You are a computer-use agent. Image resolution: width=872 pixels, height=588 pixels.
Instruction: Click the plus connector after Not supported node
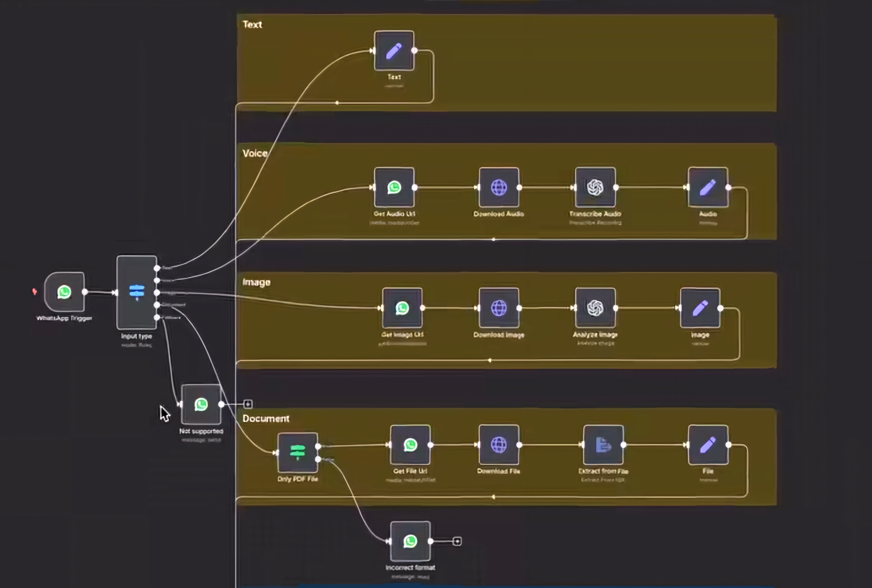tap(248, 404)
